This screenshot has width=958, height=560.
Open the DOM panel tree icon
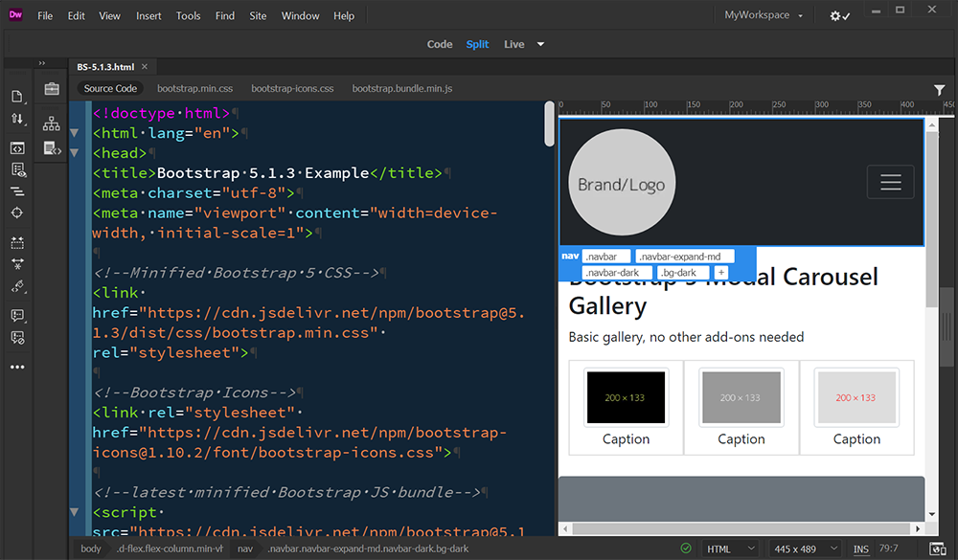click(x=51, y=124)
